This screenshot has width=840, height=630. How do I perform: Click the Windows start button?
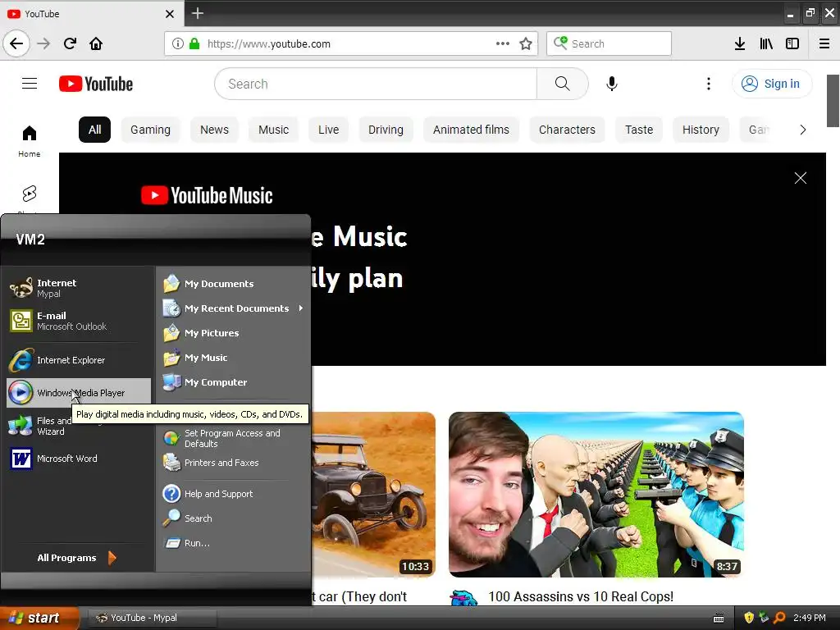[x=39, y=618]
